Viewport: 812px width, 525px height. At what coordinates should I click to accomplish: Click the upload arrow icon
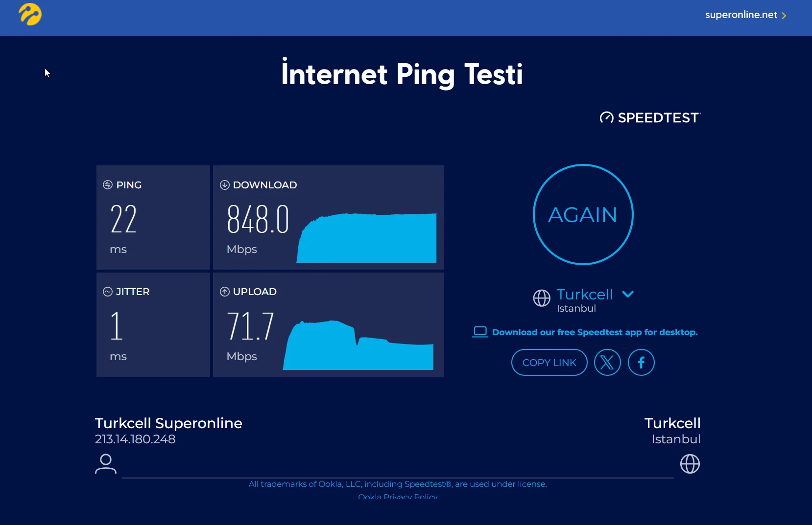(x=225, y=292)
